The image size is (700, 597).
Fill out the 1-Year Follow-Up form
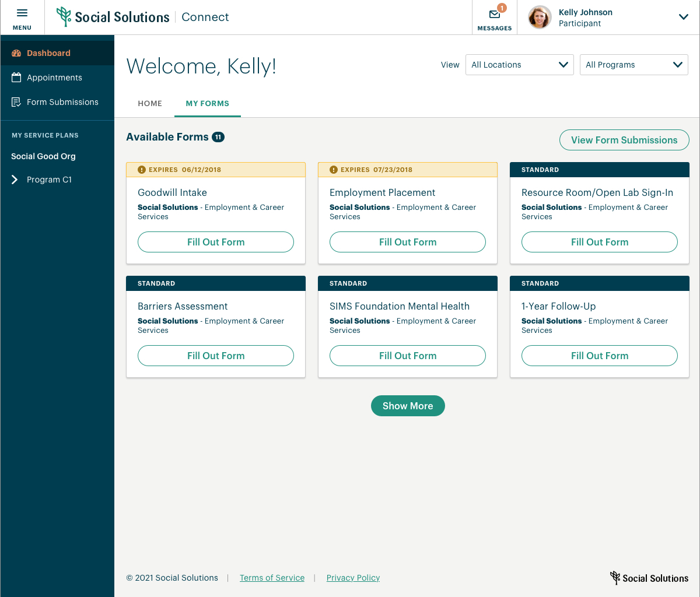coord(600,356)
